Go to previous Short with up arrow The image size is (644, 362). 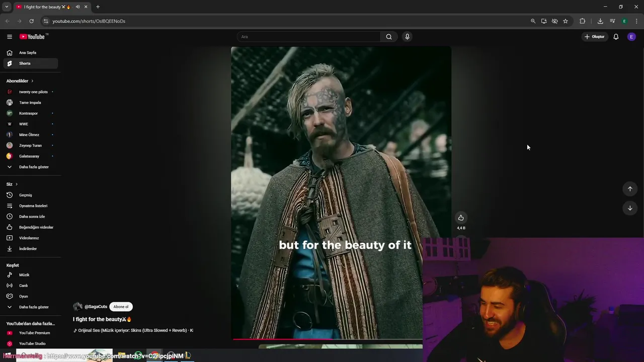click(630, 189)
